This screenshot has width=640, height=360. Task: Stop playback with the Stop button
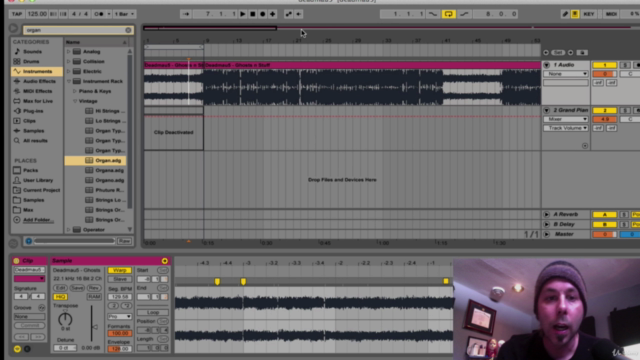[253, 14]
